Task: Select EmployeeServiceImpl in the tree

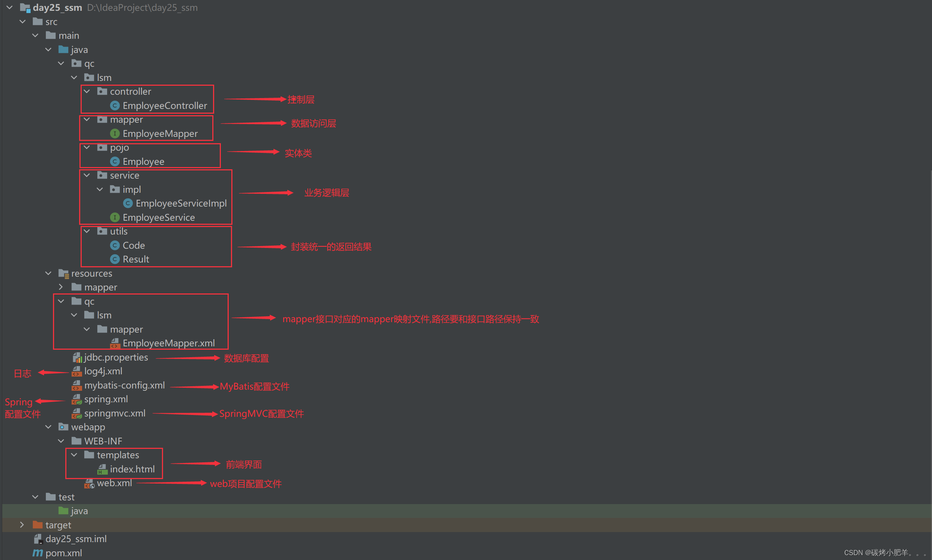Action: [x=181, y=204]
